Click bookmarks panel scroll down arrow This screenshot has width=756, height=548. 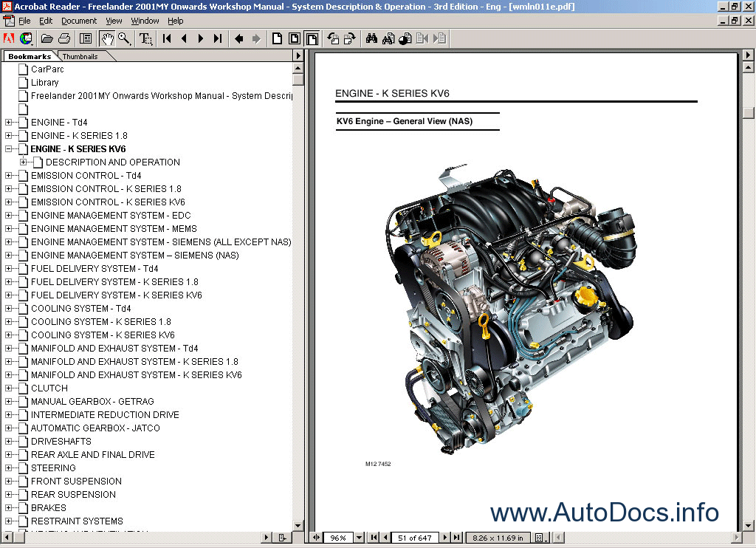click(298, 525)
